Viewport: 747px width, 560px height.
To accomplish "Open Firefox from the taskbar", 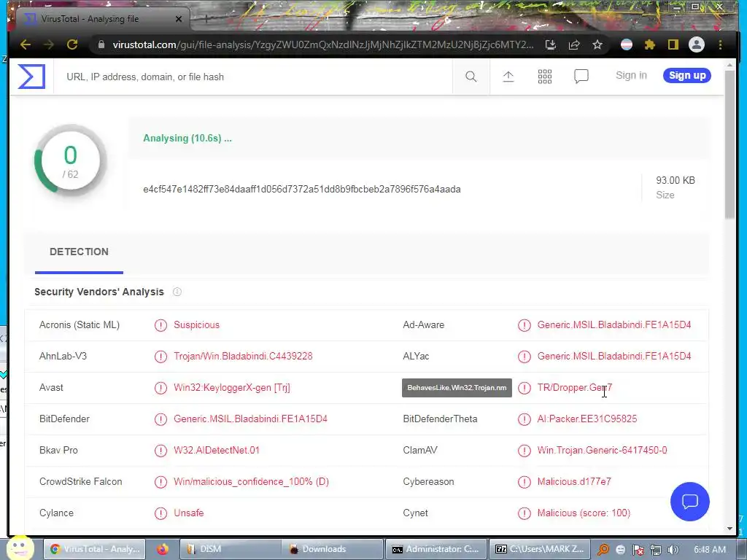I will (163, 549).
